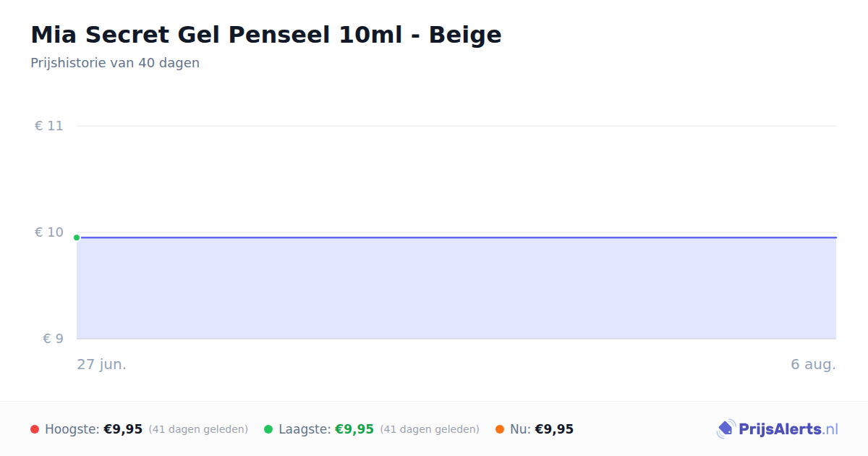868x456 pixels.
Task: Select the € 11 axis label
Action: (x=49, y=126)
